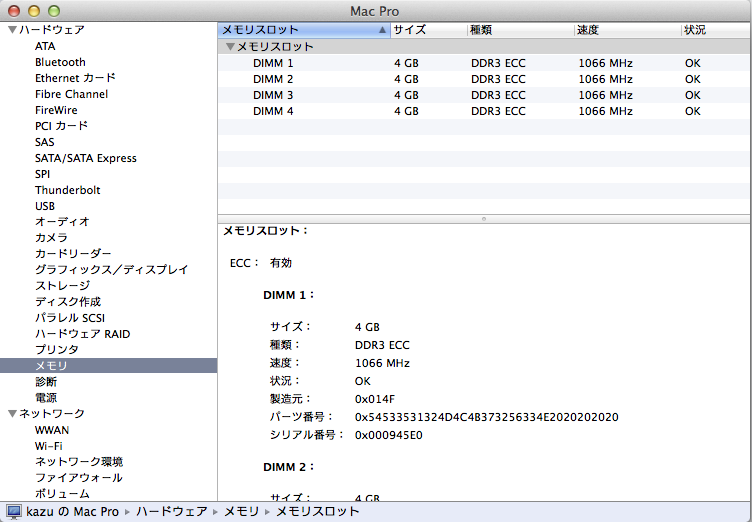752x522 pixels.
Task: Click the DDR3 ECC cell for DIMM 2
Action: pyautogui.click(x=498, y=79)
